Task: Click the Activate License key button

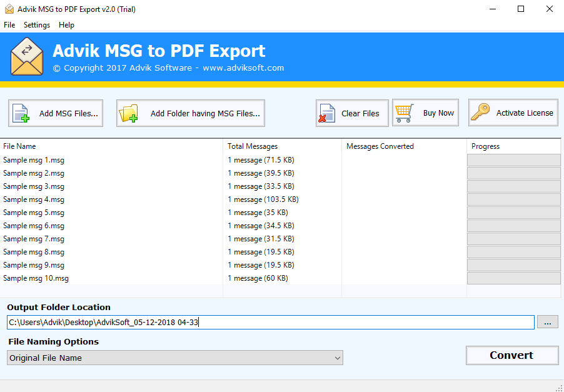Action: point(513,113)
